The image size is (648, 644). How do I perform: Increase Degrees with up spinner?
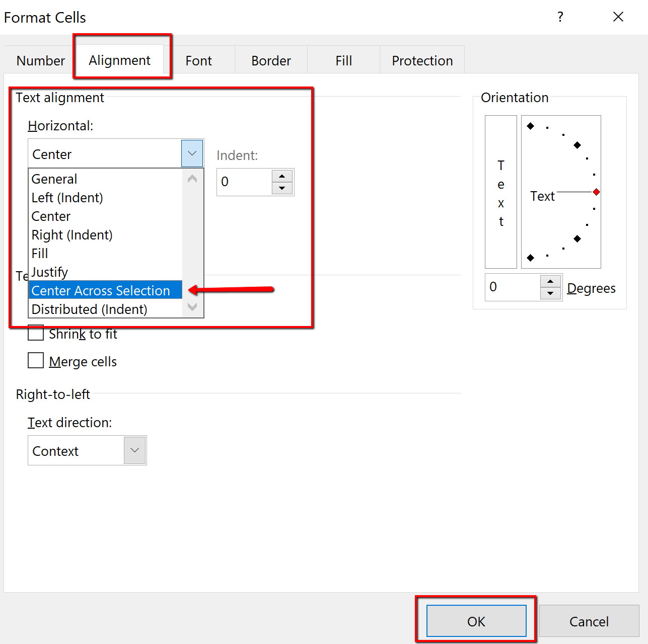click(550, 281)
